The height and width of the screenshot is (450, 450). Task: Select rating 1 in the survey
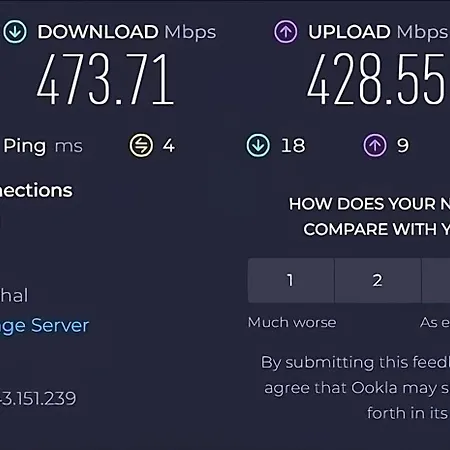pos(291,280)
